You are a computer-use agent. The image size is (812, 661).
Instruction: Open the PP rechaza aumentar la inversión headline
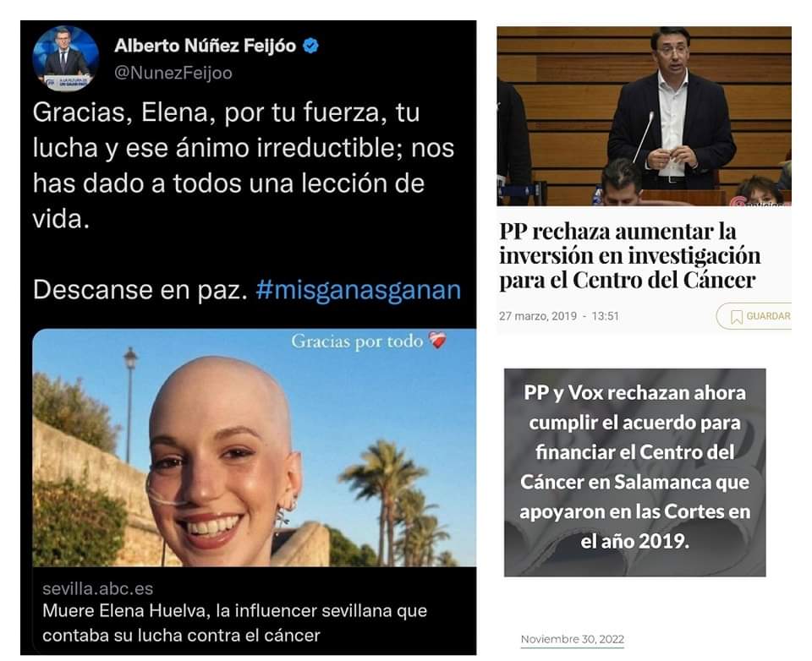[x=629, y=256]
